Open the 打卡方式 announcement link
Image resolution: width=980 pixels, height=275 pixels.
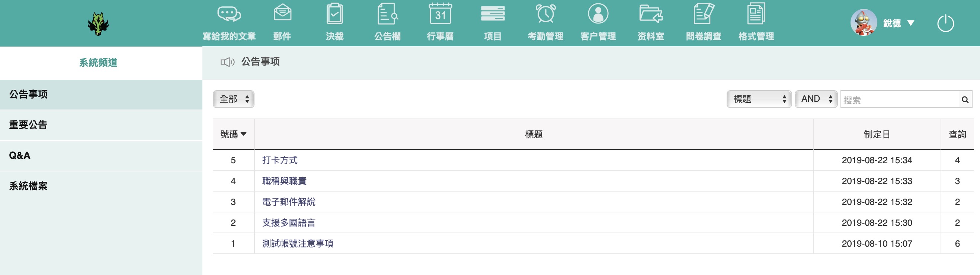click(x=280, y=160)
